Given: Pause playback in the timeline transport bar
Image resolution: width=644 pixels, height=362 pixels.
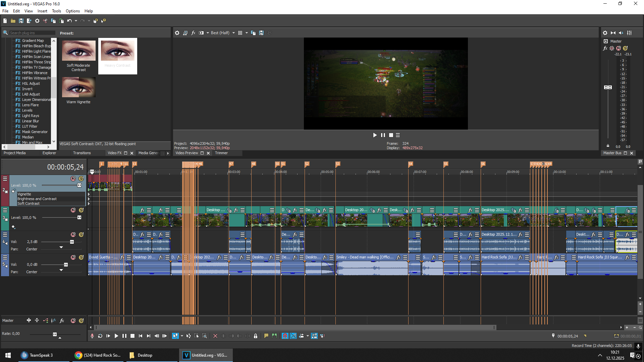Looking at the screenshot, I should (x=124, y=336).
